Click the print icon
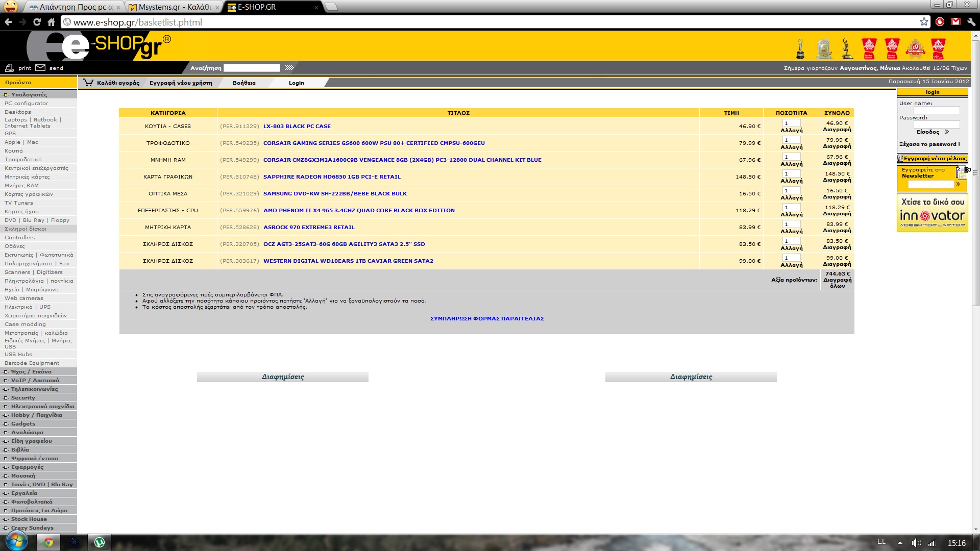Image resolution: width=980 pixels, height=551 pixels. coord(9,68)
